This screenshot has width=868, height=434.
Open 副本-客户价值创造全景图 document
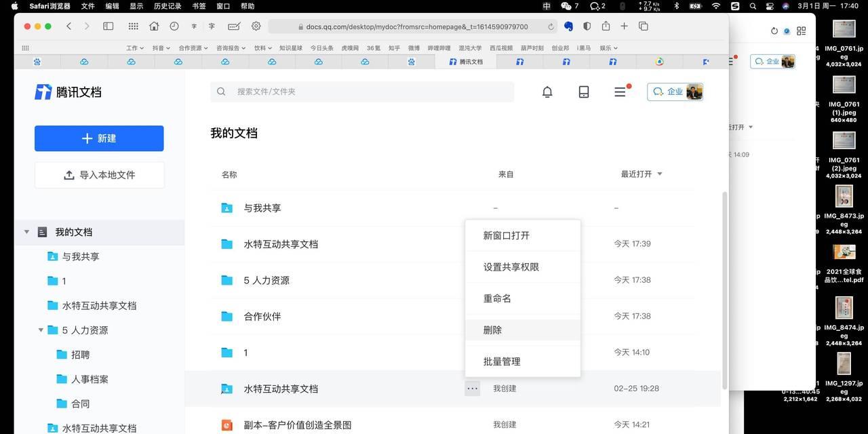coord(298,425)
